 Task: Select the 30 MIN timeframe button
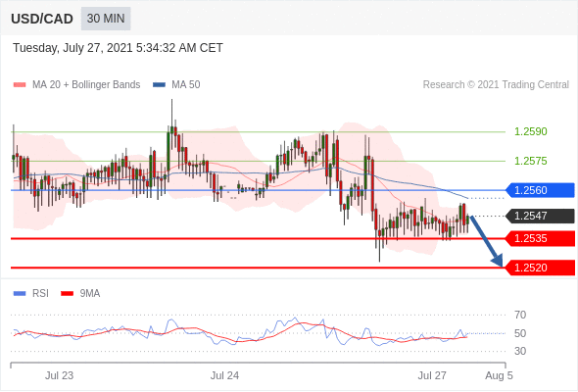tap(106, 19)
